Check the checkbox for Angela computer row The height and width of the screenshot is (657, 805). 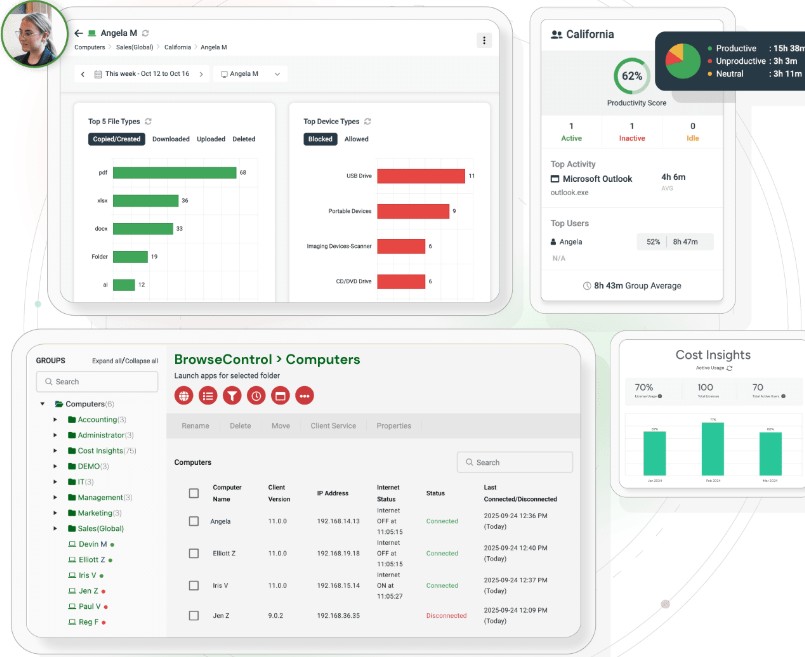[x=194, y=521]
